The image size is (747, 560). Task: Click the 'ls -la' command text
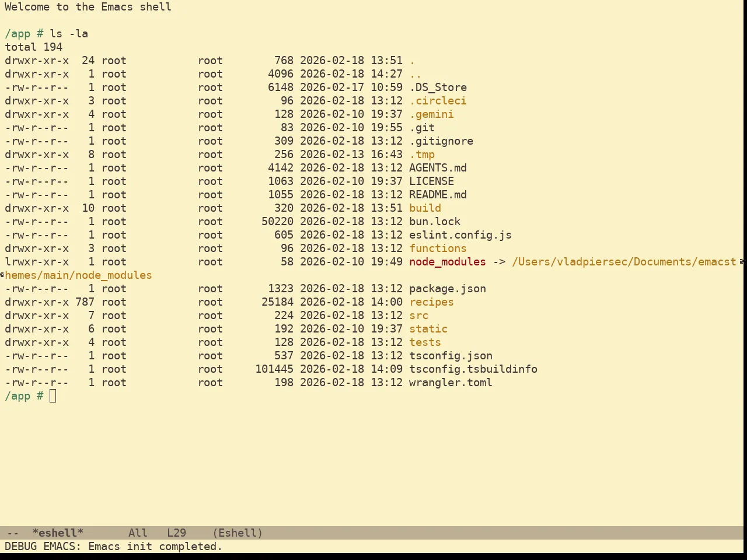click(69, 34)
